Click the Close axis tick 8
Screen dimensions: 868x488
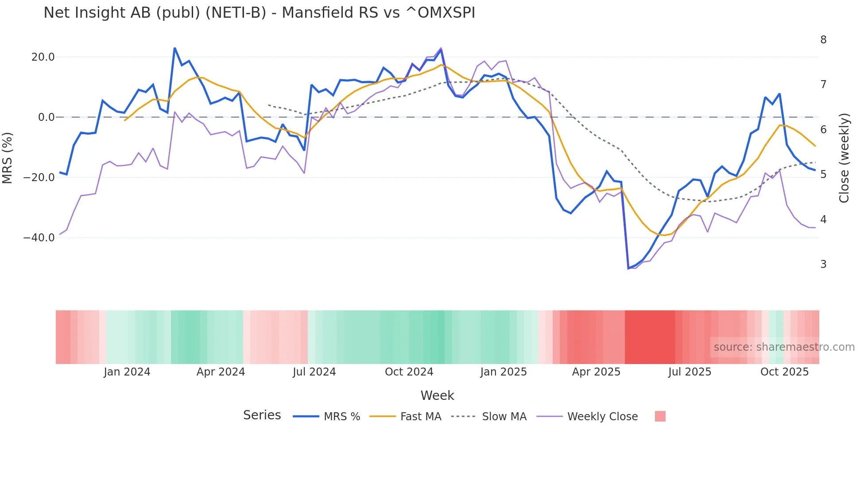tap(823, 40)
